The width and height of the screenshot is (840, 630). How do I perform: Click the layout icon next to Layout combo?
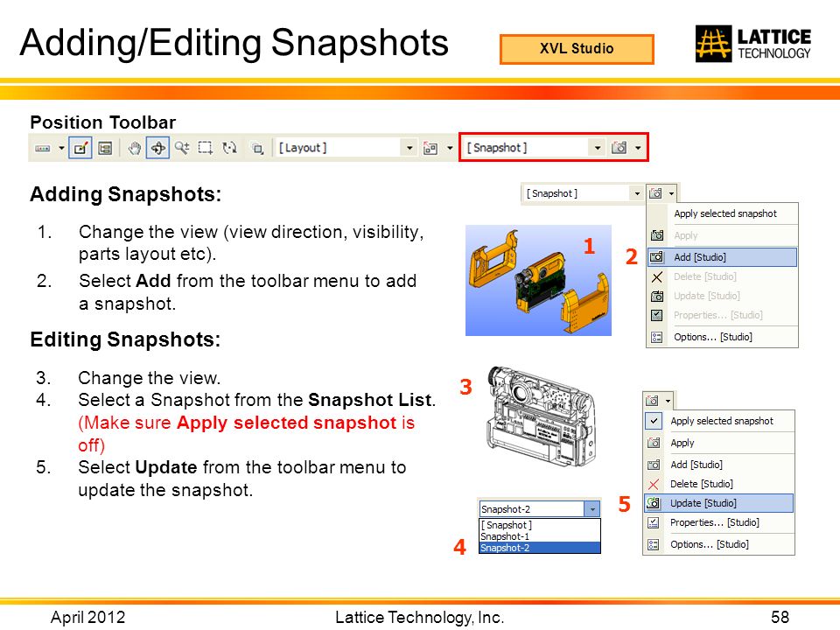point(430,149)
